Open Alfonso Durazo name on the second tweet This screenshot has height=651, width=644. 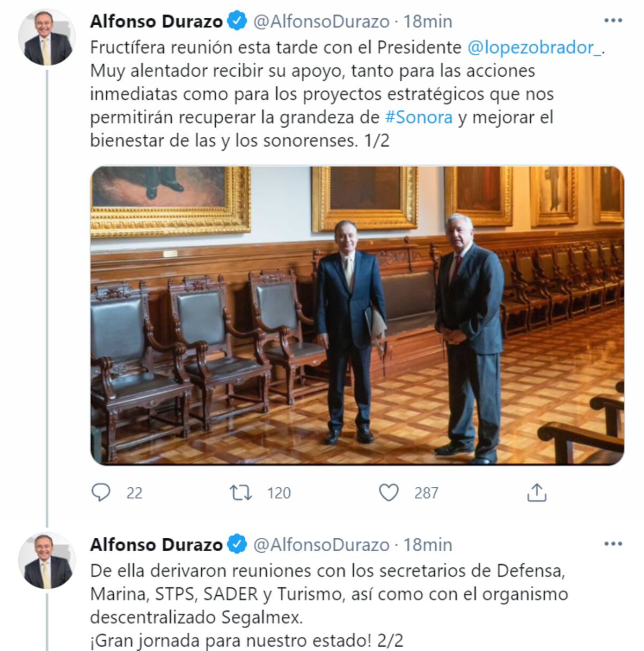(156, 544)
